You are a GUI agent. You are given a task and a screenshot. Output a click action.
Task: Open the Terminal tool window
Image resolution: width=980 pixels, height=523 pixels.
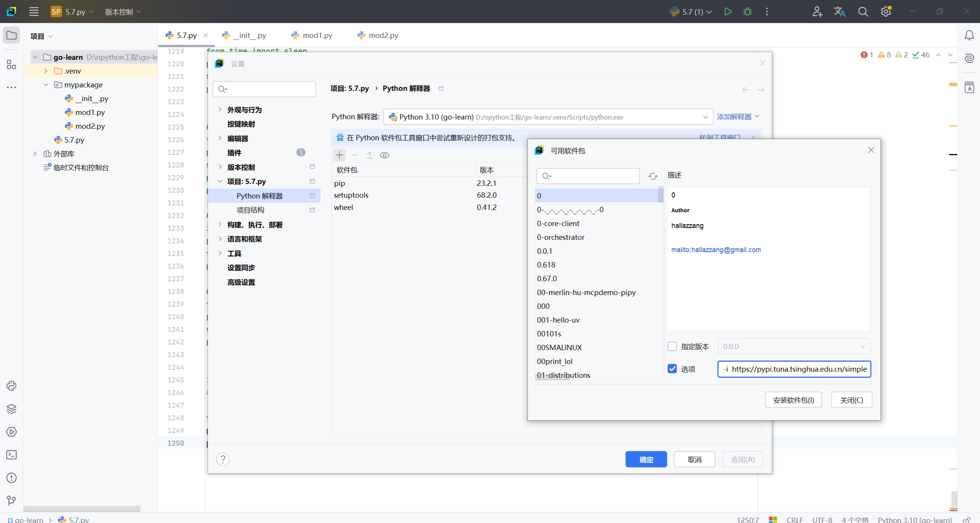coord(11,455)
